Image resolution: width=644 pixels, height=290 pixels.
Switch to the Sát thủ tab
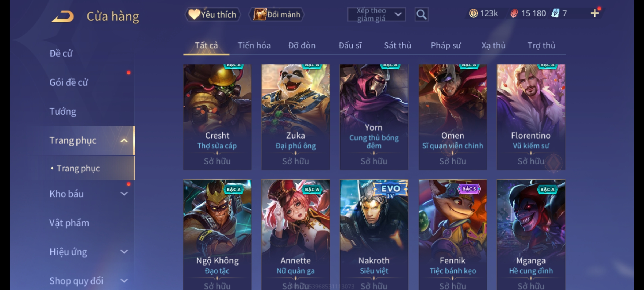(397, 45)
